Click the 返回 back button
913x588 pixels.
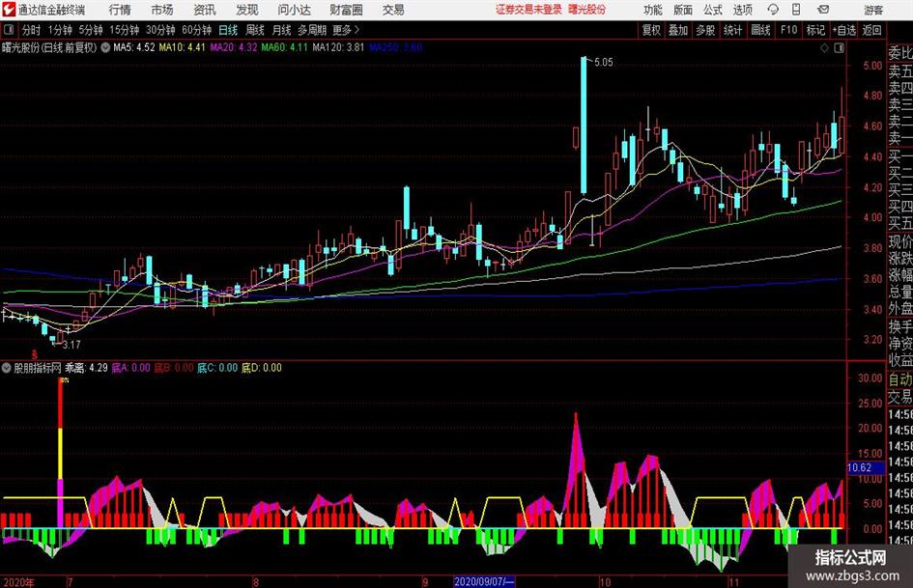(x=871, y=30)
